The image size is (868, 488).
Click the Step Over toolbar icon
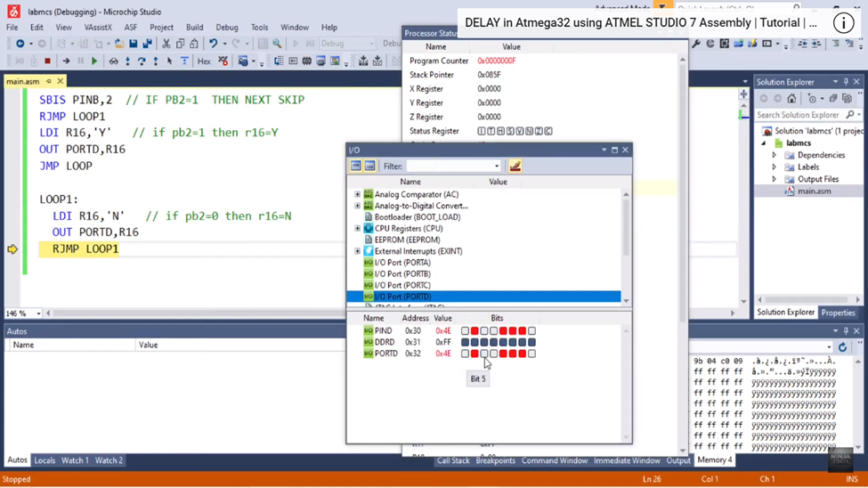142,61
